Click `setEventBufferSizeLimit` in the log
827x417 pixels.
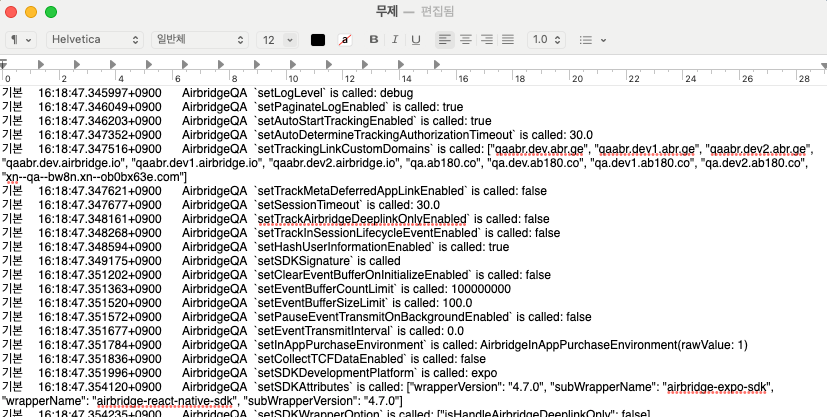tap(321, 303)
